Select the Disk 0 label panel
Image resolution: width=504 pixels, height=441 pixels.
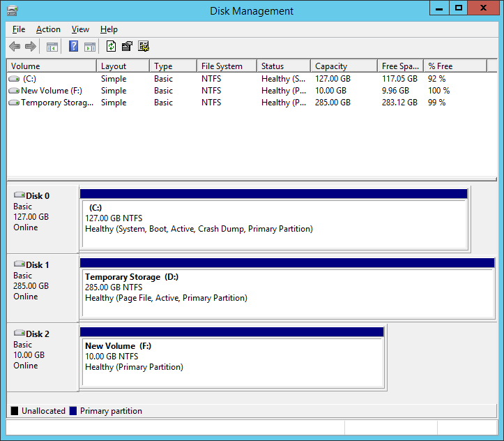43,219
